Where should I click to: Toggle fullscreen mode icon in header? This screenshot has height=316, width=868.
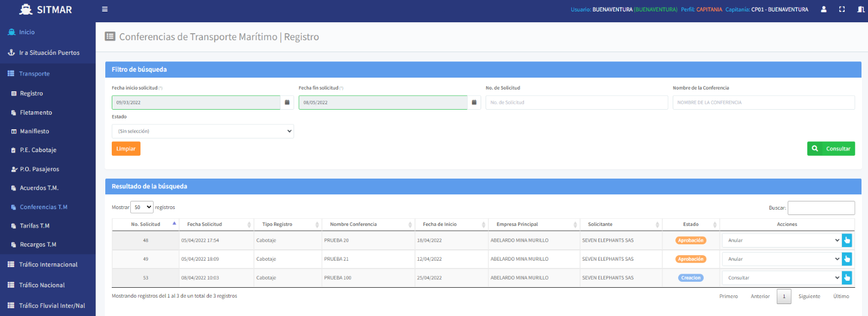pyautogui.click(x=842, y=9)
